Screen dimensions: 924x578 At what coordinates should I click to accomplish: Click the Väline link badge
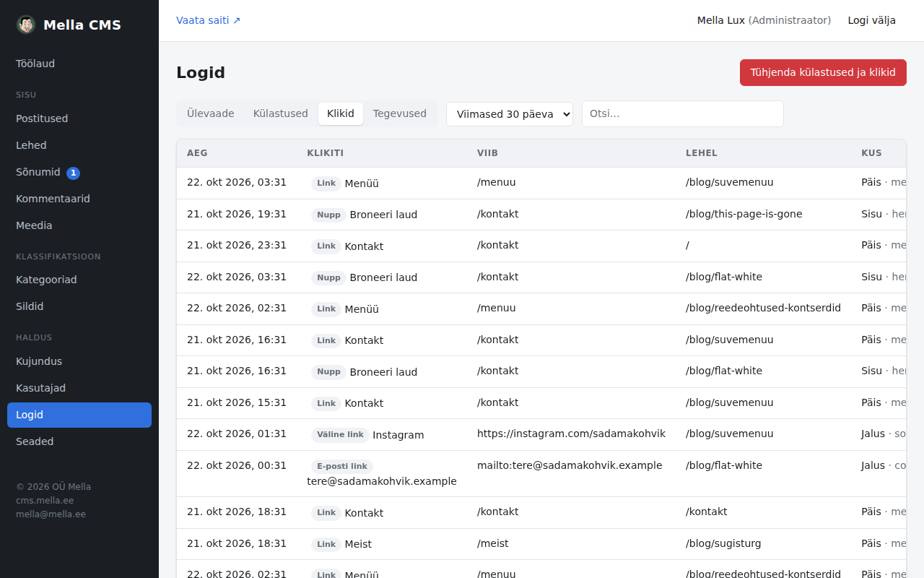coord(340,435)
